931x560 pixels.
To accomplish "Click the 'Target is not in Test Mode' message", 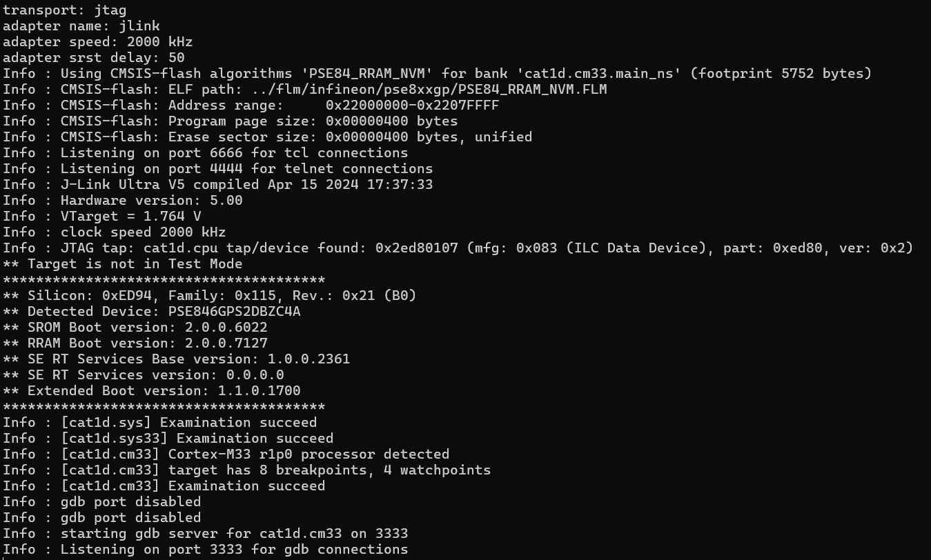I will [x=122, y=264].
